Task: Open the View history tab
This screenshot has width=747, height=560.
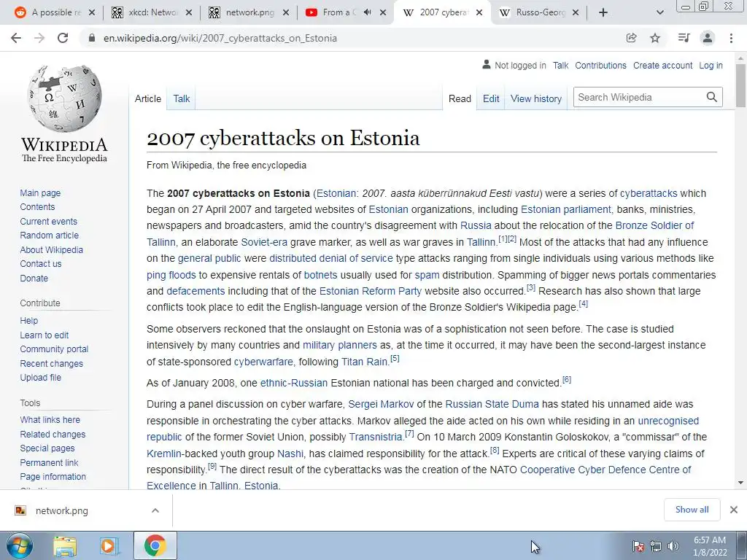Action: tap(536, 98)
